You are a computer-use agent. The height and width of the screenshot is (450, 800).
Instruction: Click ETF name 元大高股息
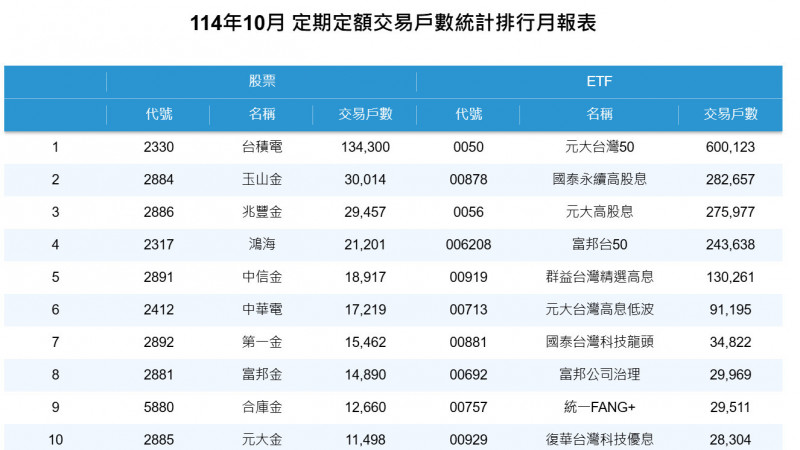599,212
